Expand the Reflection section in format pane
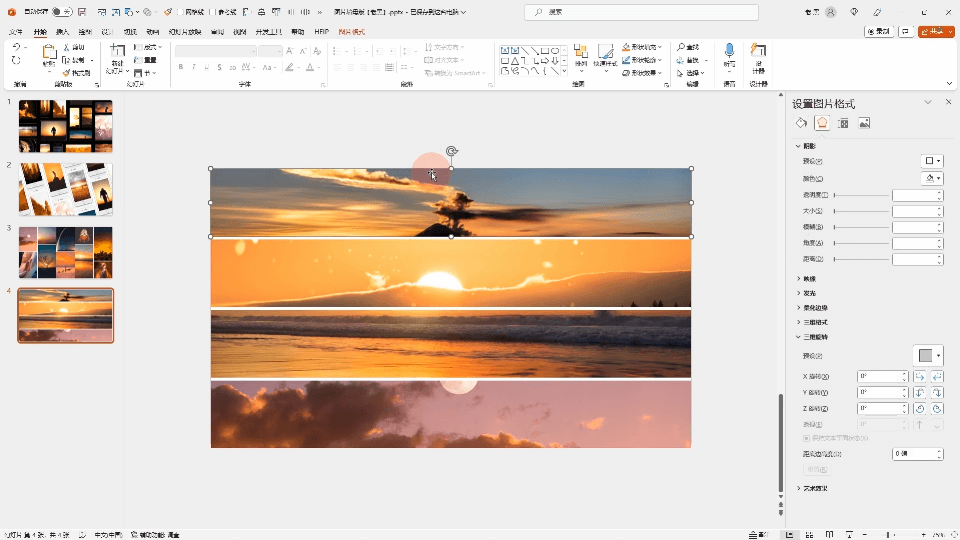960x540 pixels. 809,278
